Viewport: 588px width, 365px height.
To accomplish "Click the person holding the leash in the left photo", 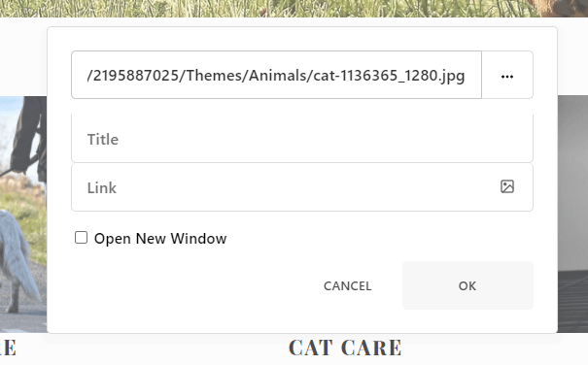I will click(29, 139).
